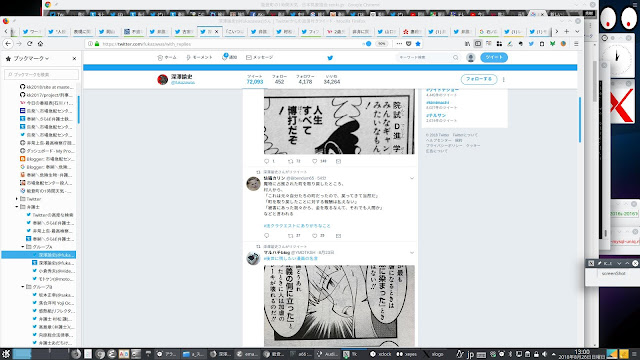The image size is (640, 360).
Task: Click the bookmarks sidebar scrollbar
Action: tap(79, 109)
